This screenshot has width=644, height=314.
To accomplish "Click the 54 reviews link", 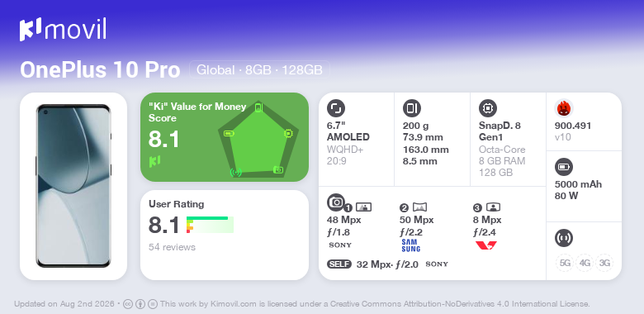I will [x=172, y=247].
